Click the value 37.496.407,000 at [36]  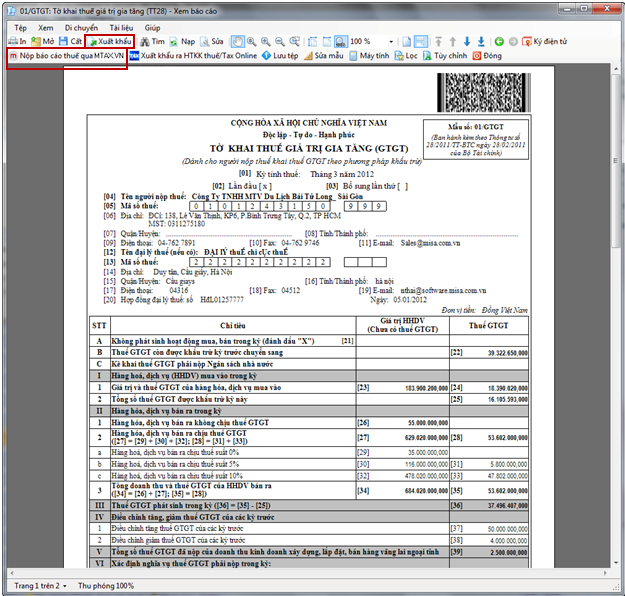pos(507,506)
